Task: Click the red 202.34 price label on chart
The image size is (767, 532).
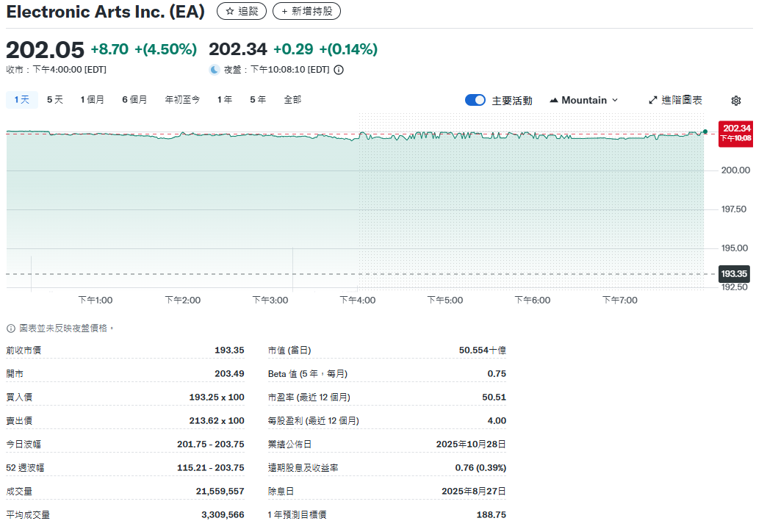Action: (735, 132)
